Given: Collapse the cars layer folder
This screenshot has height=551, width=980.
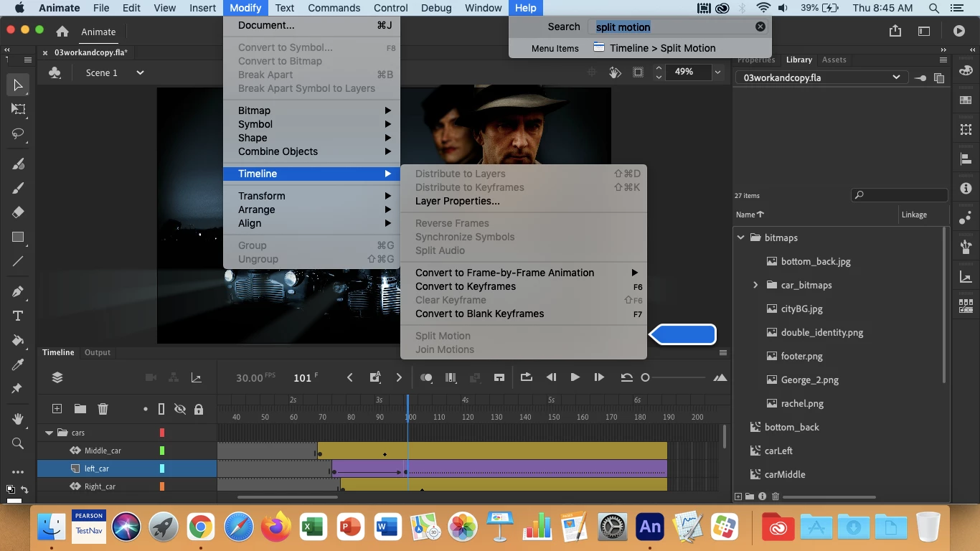Looking at the screenshot, I should (x=49, y=433).
